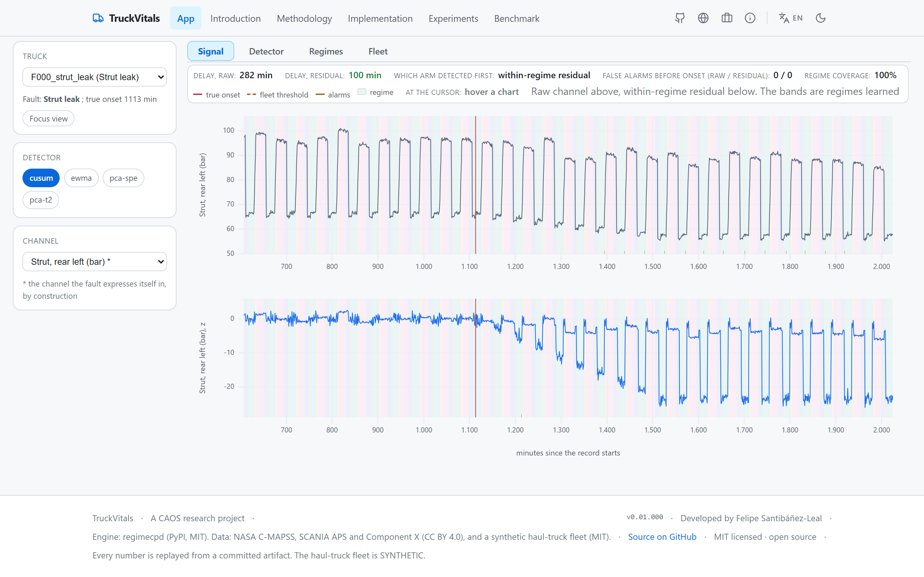The height and width of the screenshot is (577, 924).
Task: Select the pca-spe detector
Action: [123, 178]
